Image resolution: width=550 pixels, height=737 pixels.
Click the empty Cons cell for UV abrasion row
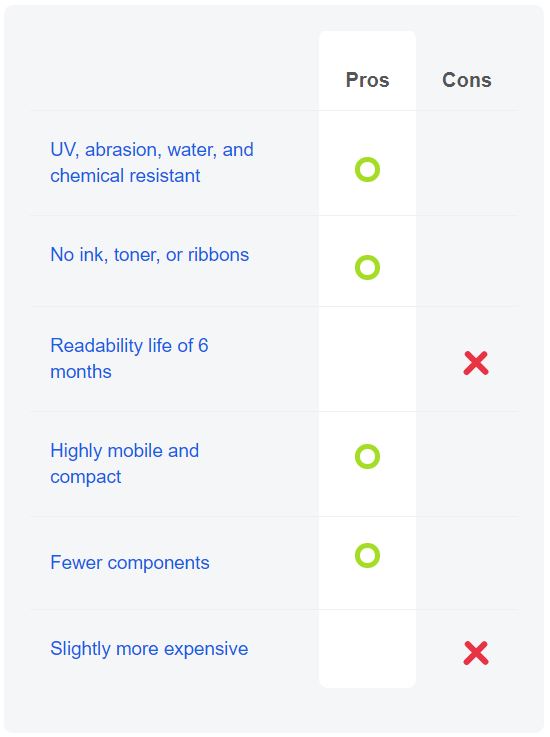468,163
